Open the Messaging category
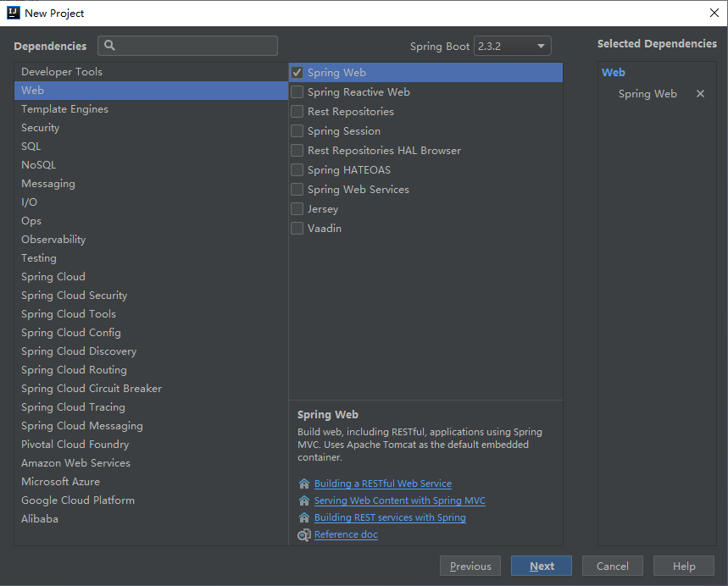 point(152,183)
